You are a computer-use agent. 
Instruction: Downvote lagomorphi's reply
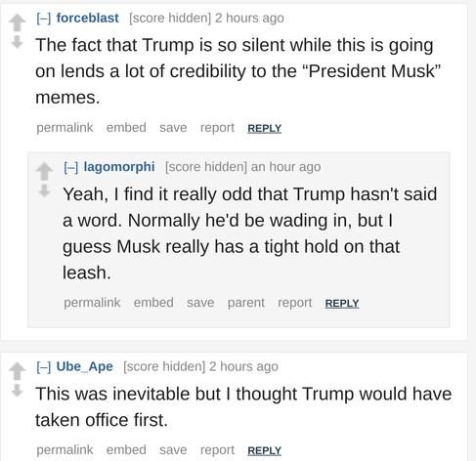[x=44, y=190]
